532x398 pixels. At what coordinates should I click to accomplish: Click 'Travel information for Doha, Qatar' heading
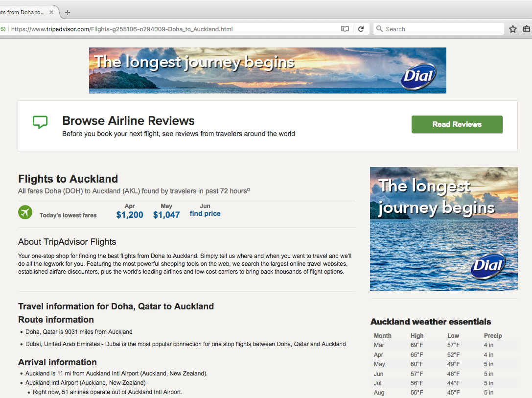(116, 306)
